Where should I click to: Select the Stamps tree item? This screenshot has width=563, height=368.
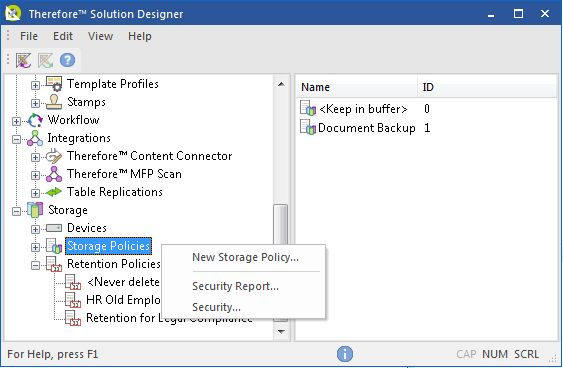coord(86,102)
